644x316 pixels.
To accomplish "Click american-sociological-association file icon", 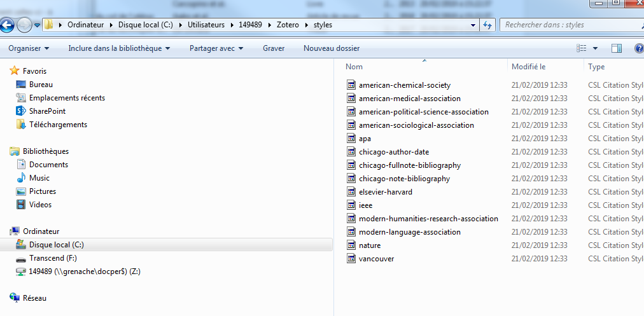I will pos(351,125).
